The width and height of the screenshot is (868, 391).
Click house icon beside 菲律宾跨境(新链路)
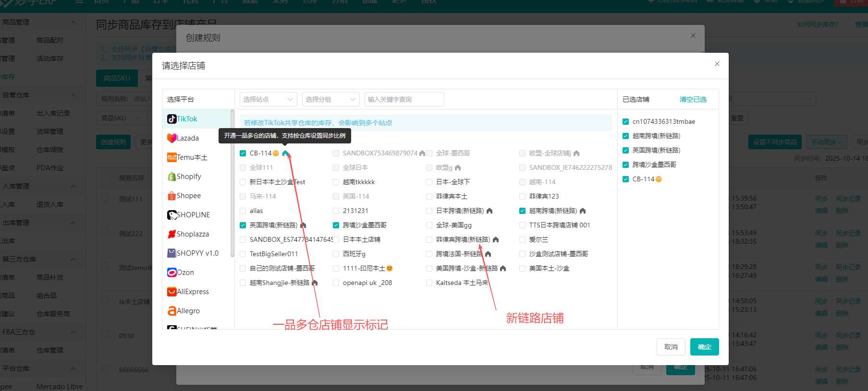(x=496, y=239)
